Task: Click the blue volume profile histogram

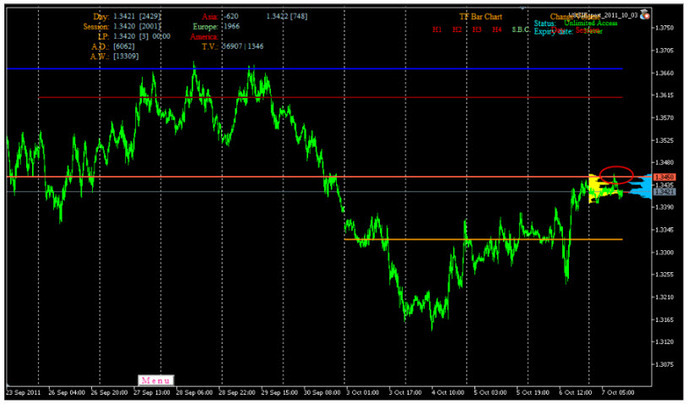Action: (639, 187)
